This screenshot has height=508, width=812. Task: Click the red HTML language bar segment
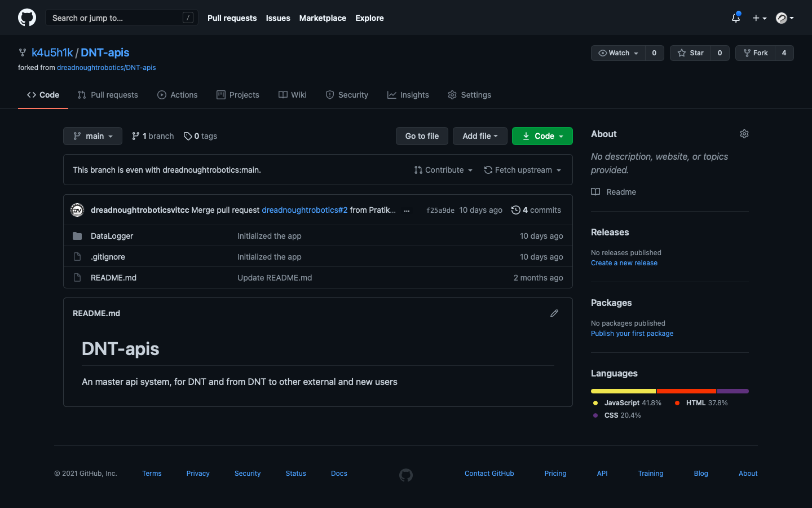(x=686, y=391)
